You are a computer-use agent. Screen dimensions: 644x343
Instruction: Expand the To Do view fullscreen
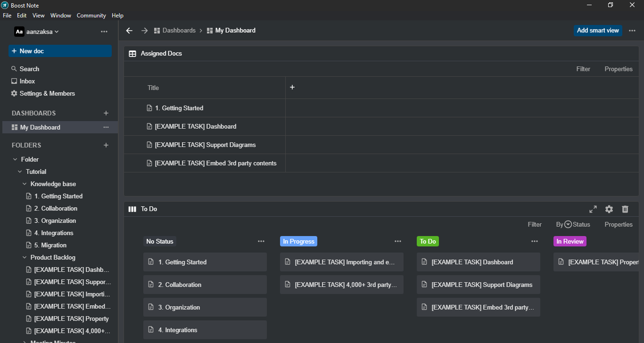593,209
